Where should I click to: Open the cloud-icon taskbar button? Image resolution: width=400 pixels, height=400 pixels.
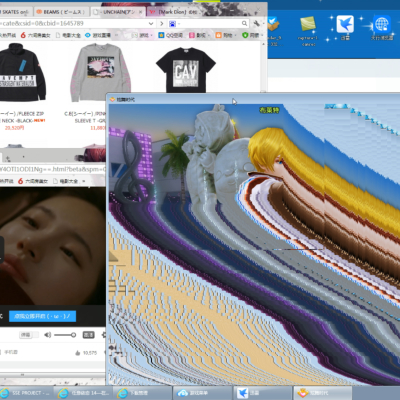click(203, 393)
